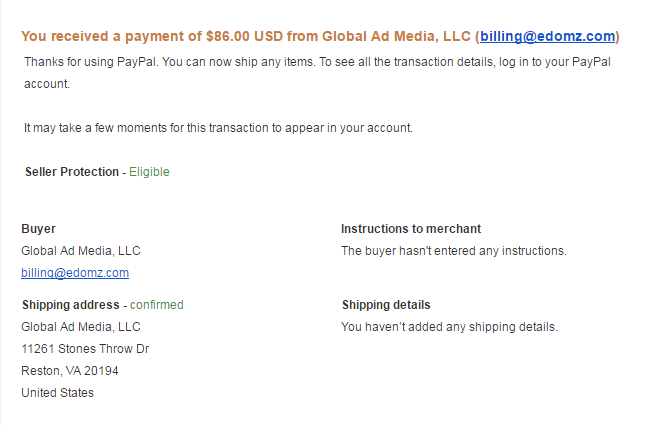Click the Seller Protection label

tap(71, 172)
